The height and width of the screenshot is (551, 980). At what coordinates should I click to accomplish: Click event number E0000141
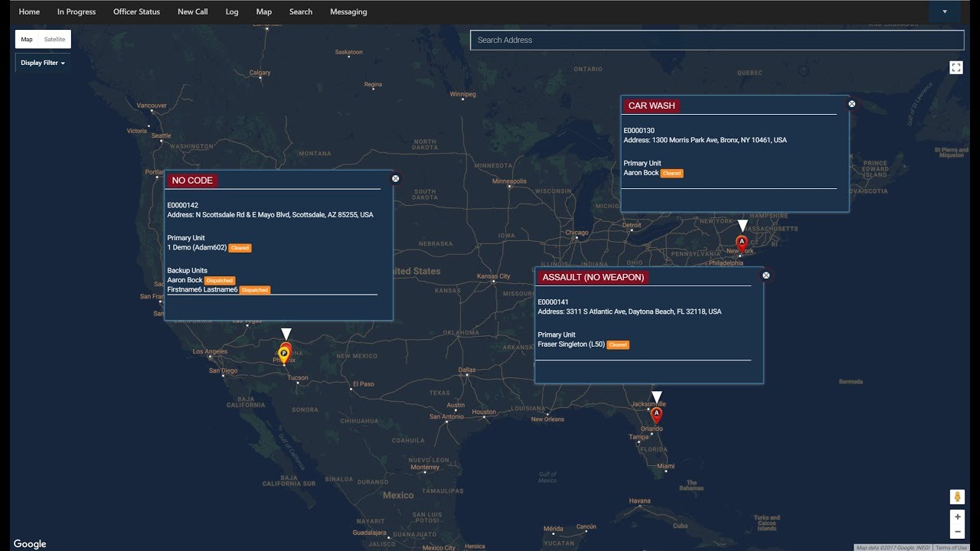pyautogui.click(x=554, y=302)
